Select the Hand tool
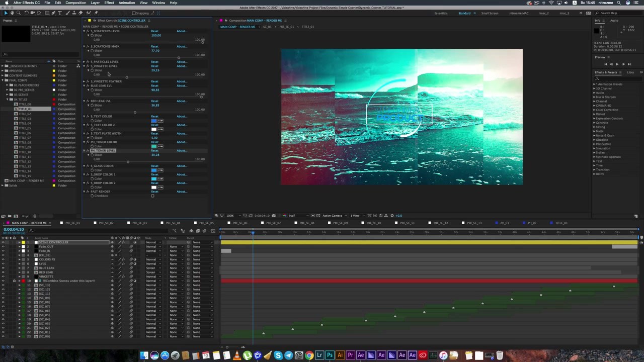The image size is (644, 362). point(12,13)
